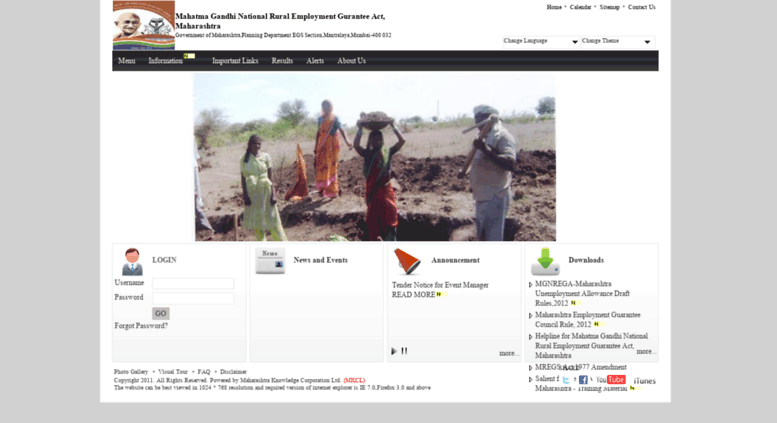Expand the Information menu
This screenshot has width=777, height=423.
point(166,61)
